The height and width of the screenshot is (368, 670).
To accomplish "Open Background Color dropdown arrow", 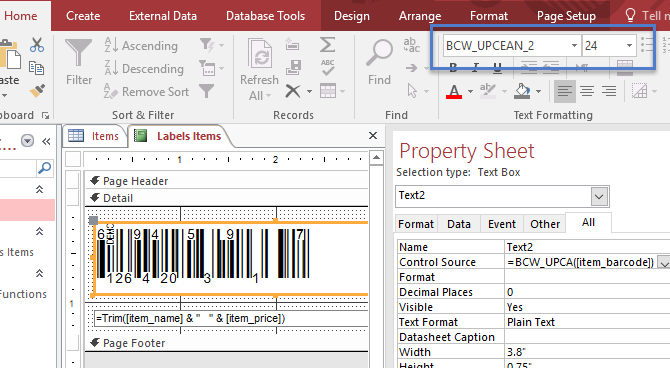I will (x=538, y=91).
